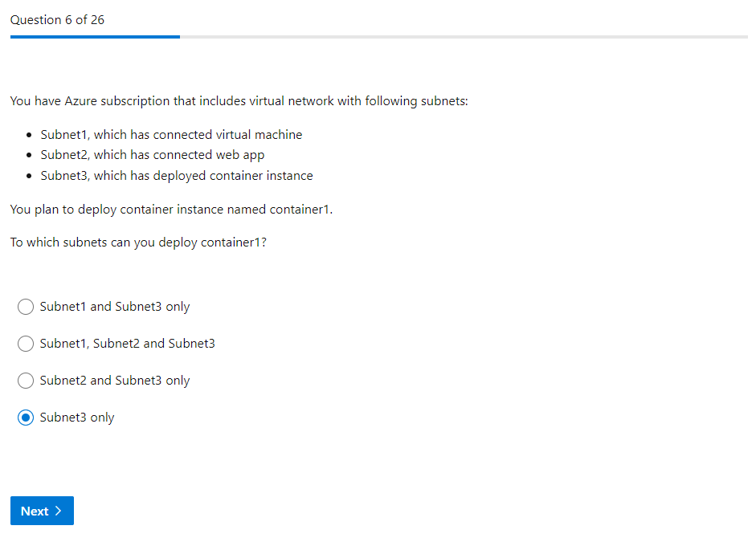Select the "Subnet1 and Subnet3 only" radio button
This screenshot has width=756, height=542.
[x=26, y=307]
